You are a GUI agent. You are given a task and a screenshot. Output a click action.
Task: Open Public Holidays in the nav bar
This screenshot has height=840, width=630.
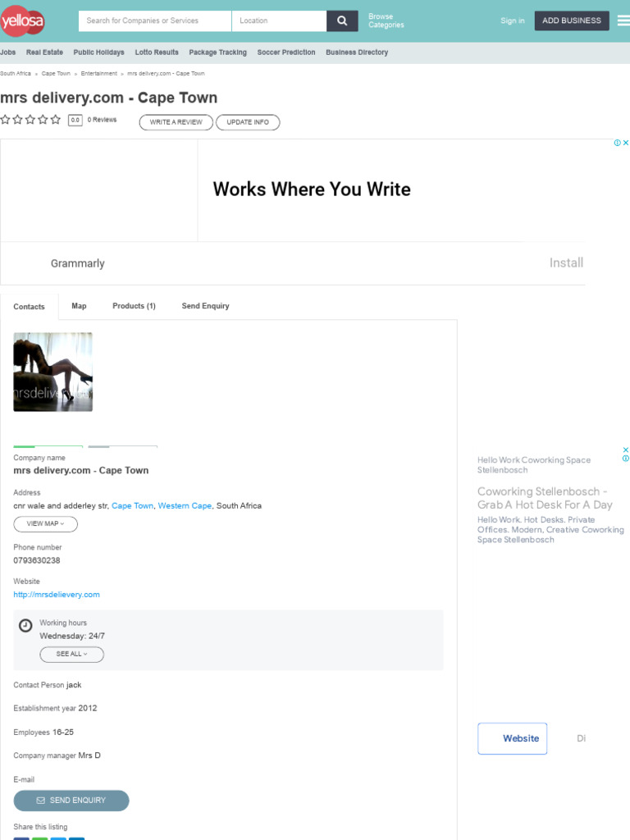tap(98, 52)
